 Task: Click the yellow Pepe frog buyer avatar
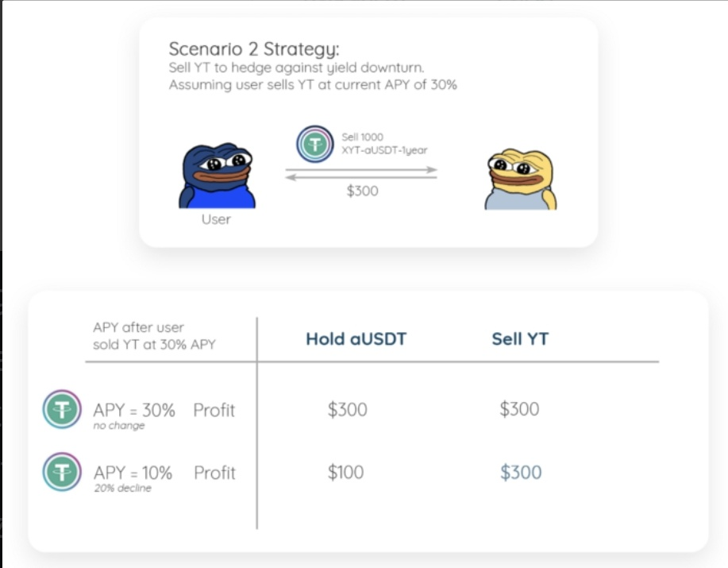point(521,180)
